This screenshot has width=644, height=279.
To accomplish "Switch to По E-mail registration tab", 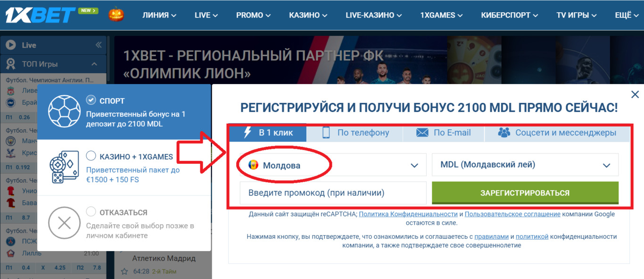I will [x=444, y=133].
